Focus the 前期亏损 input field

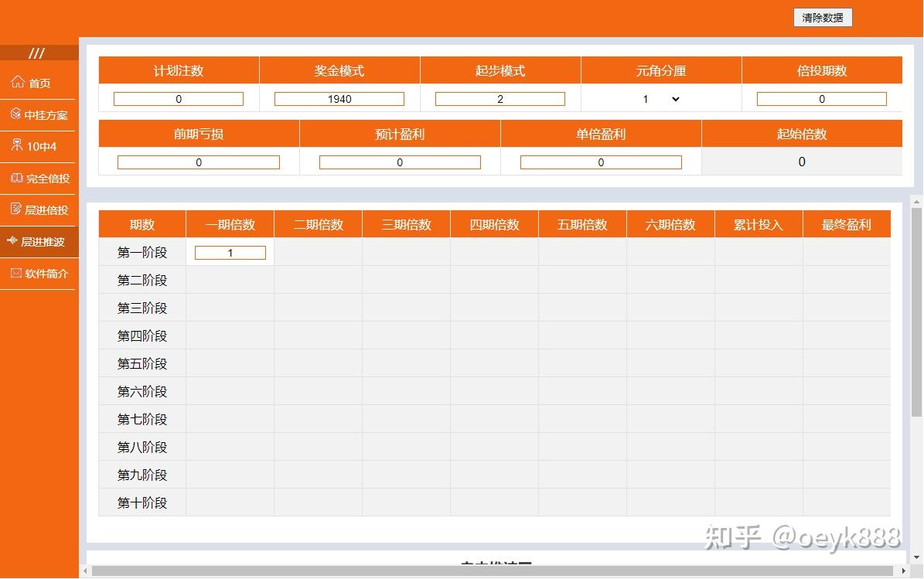[199, 162]
